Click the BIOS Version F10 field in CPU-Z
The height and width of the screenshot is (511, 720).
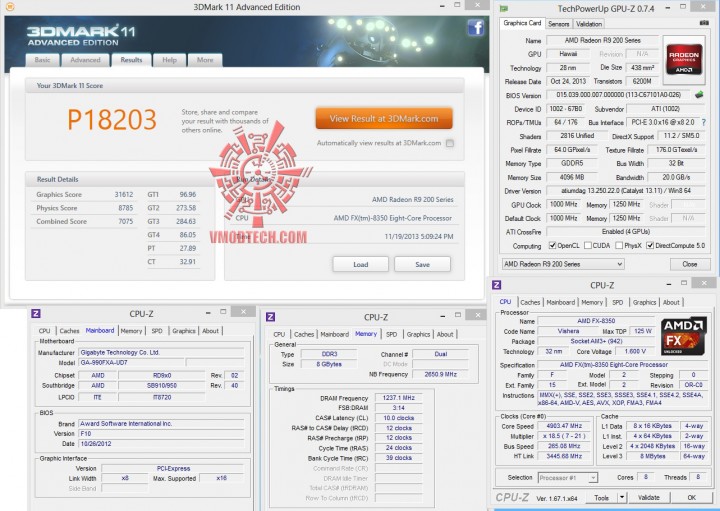(x=161, y=433)
